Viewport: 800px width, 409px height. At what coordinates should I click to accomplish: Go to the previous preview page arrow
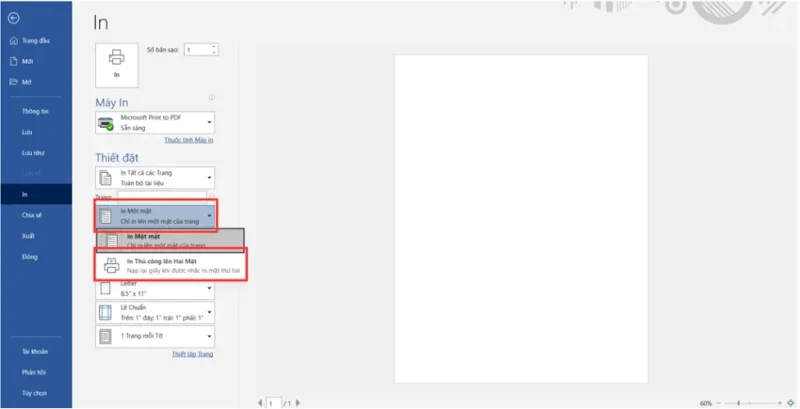[258, 402]
